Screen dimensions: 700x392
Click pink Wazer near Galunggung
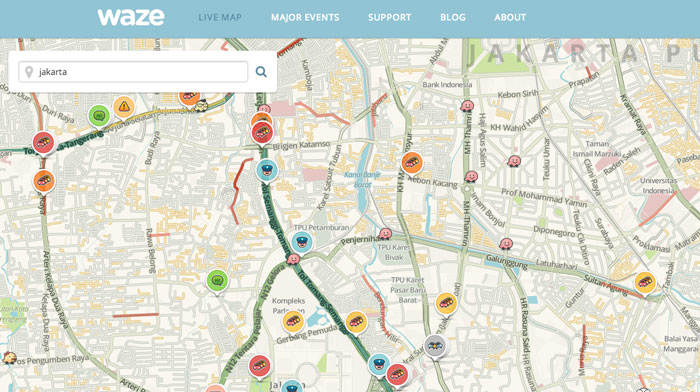(x=506, y=244)
